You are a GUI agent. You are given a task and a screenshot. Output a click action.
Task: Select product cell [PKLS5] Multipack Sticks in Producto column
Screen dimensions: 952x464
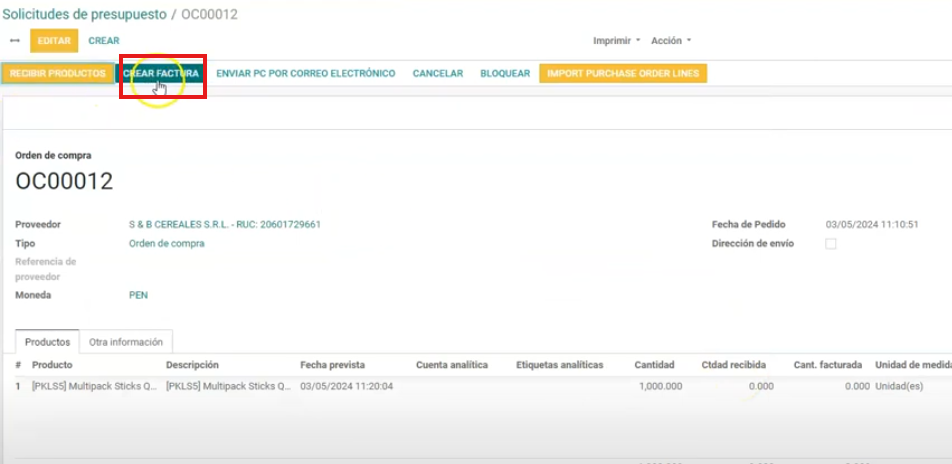tap(94, 386)
